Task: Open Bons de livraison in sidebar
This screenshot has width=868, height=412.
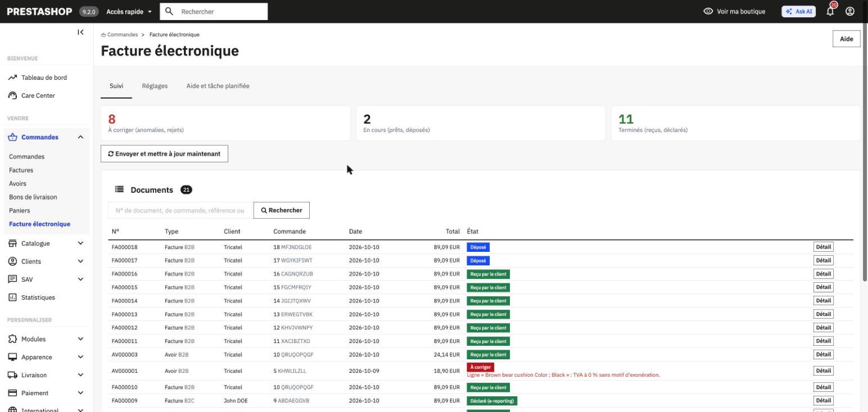Action: point(33,197)
